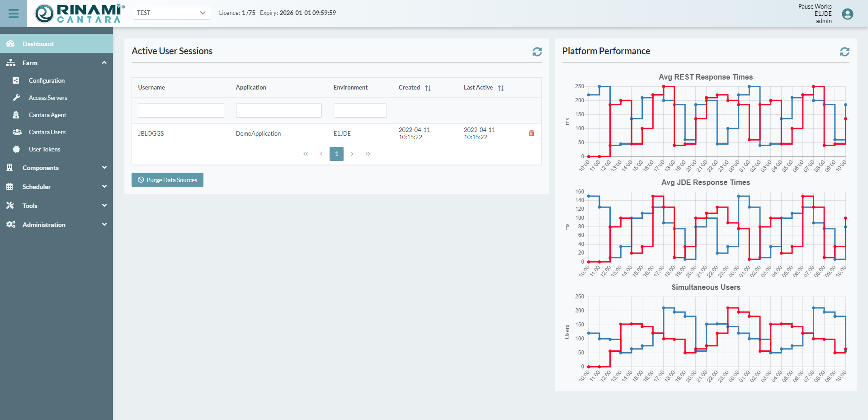Open the TEST environment dropdown
Viewport: 868px width, 420px height.
pos(171,13)
